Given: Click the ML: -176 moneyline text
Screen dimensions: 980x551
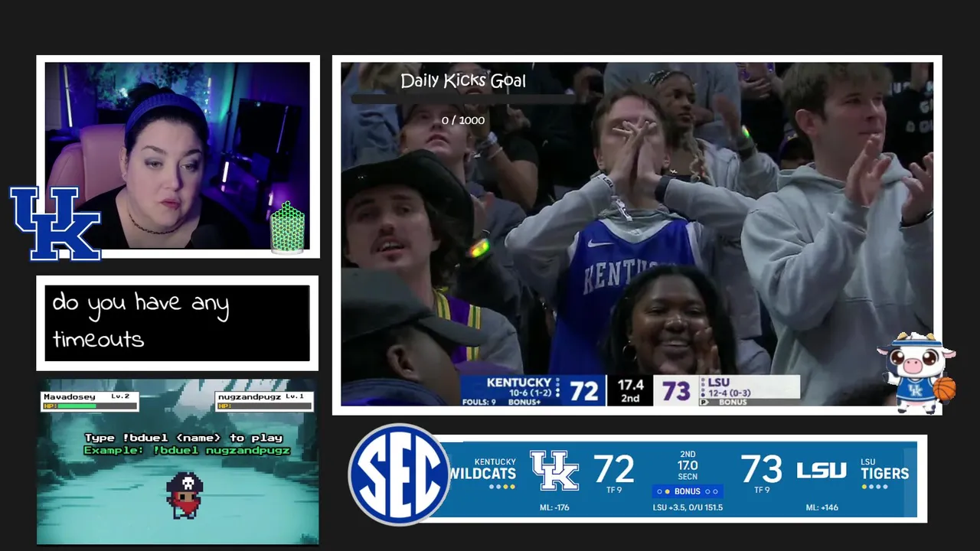Looking at the screenshot, I should 554,507.
